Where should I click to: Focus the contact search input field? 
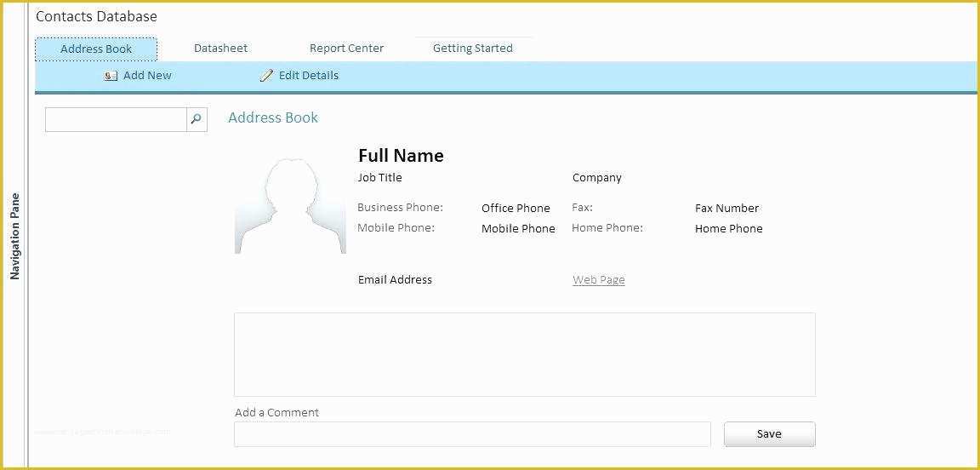click(x=117, y=119)
